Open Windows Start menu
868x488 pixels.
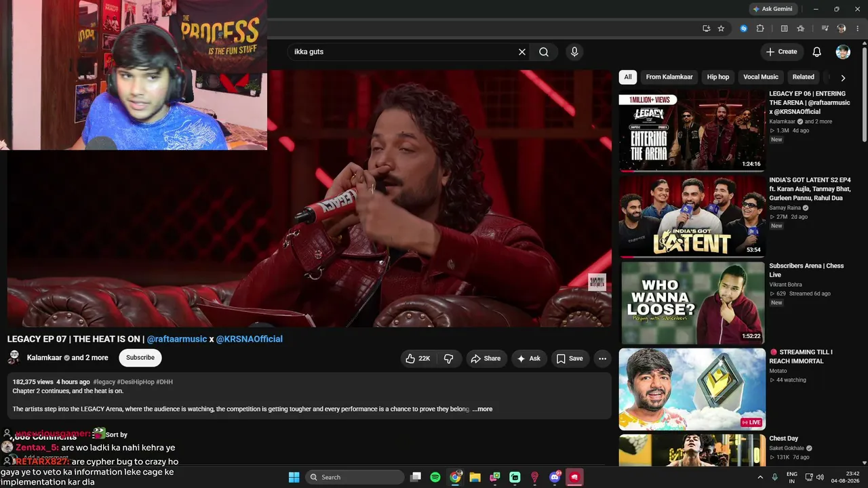coord(294,477)
